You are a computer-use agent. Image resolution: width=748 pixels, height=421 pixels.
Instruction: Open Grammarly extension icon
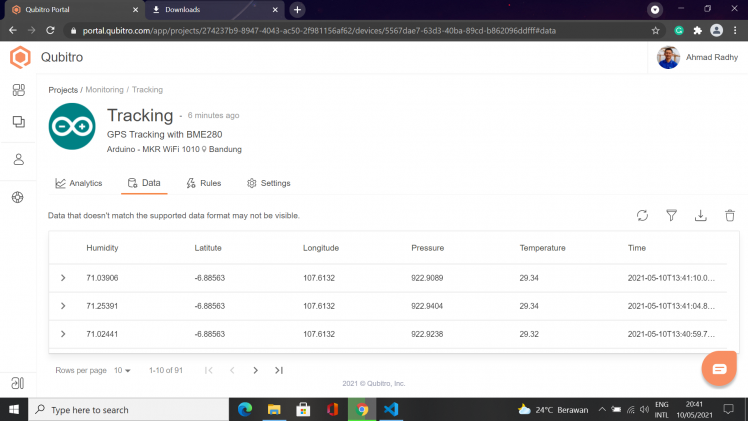point(679,31)
